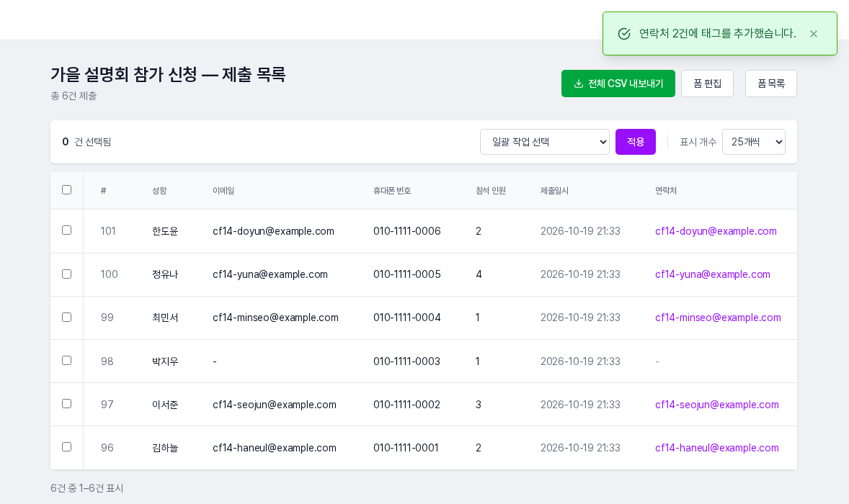Click submission number 96
This screenshot has height=504, width=849.
(107, 448)
